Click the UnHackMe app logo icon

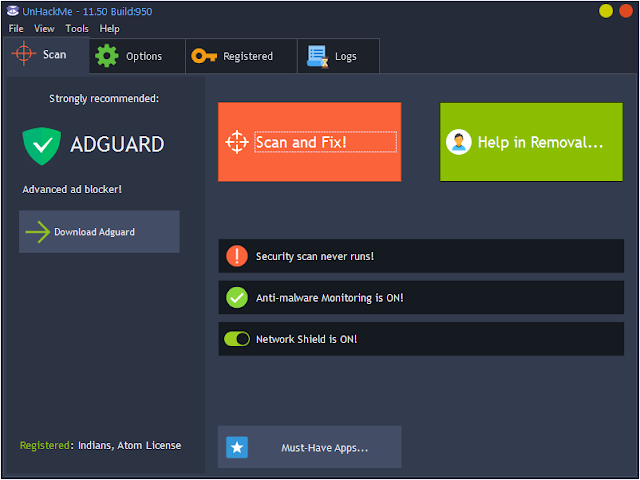(x=12, y=11)
